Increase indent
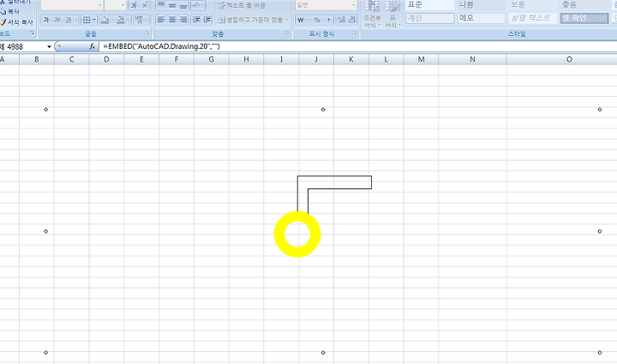 click(207, 20)
